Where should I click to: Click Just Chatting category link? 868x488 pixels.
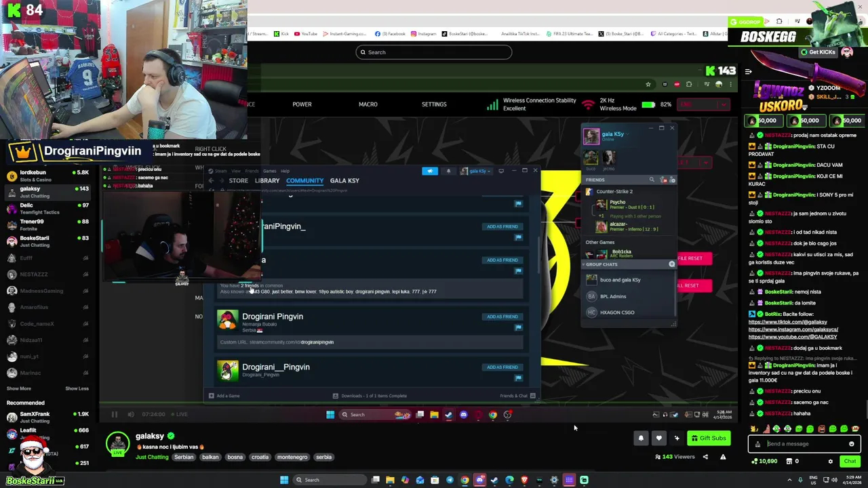(152, 457)
